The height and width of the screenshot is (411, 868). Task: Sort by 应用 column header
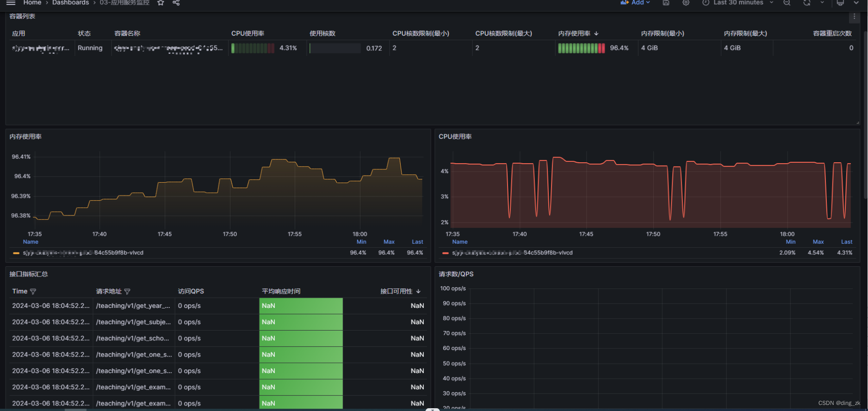(19, 33)
